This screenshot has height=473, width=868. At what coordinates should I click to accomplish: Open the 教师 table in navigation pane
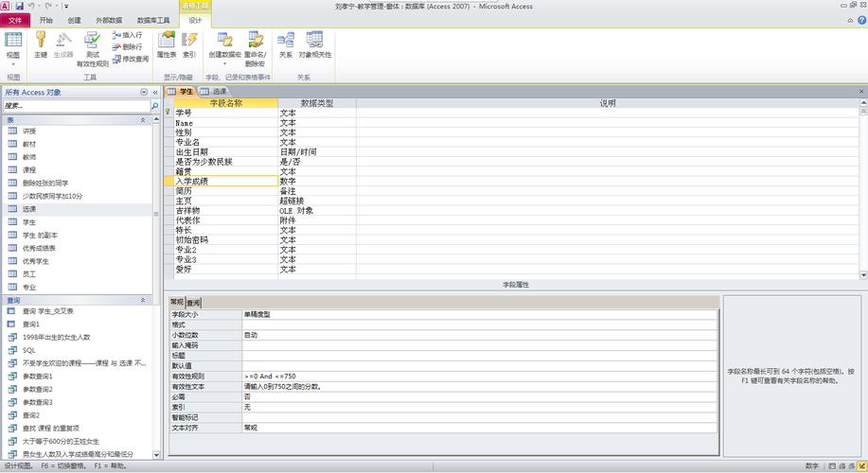29,157
